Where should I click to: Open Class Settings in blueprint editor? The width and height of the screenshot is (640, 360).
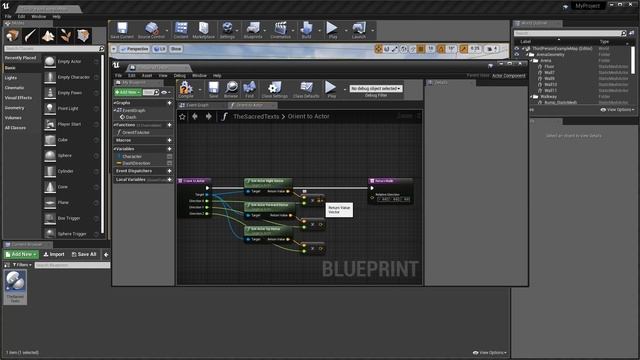pos(275,89)
